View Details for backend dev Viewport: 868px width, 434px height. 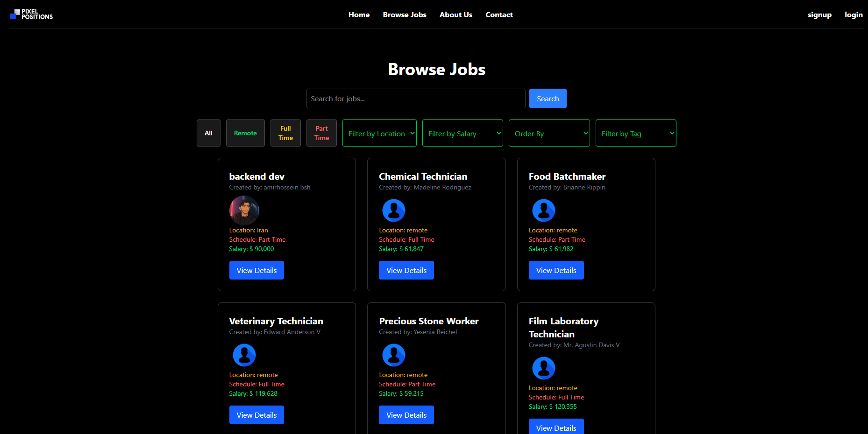pos(256,270)
